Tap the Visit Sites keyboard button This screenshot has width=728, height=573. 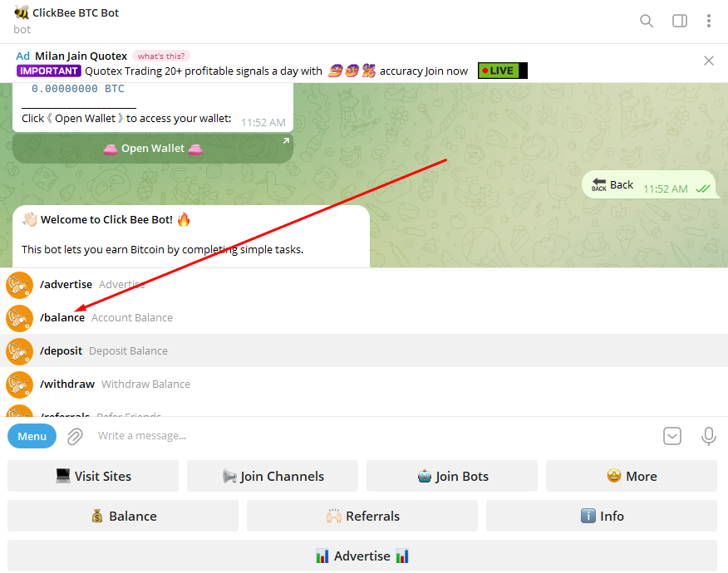(x=93, y=476)
